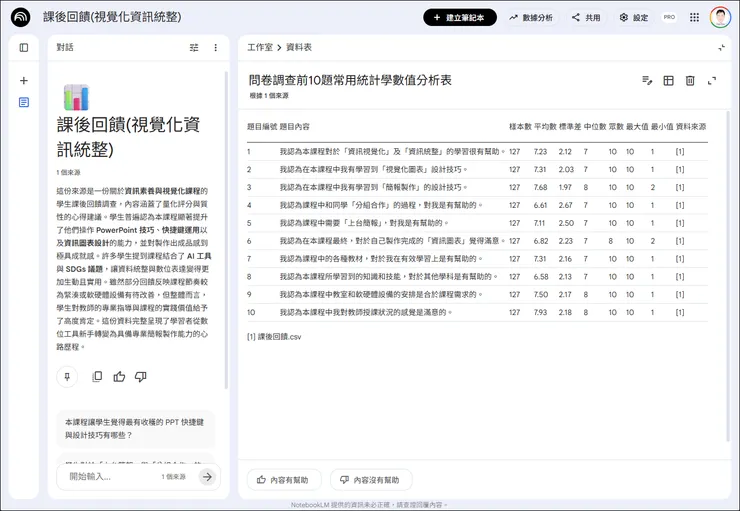This screenshot has height=511, width=740.
Task: Click the edit table notes icon
Action: (647, 81)
